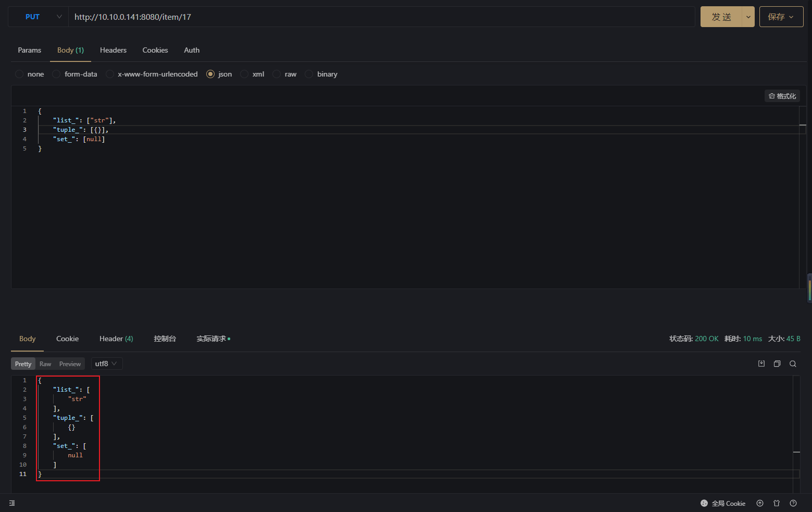Select the x-www-form-urlencoded radio option
The width and height of the screenshot is (812, 512).
(110, 74)
